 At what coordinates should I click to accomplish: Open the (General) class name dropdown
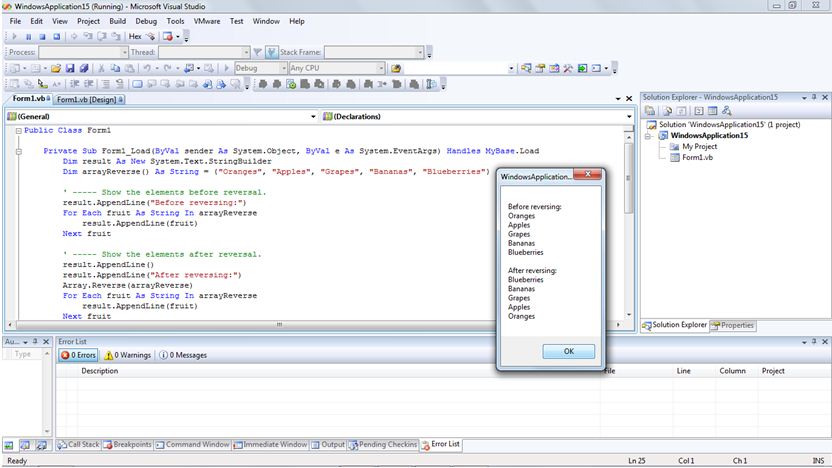(313, 117)
